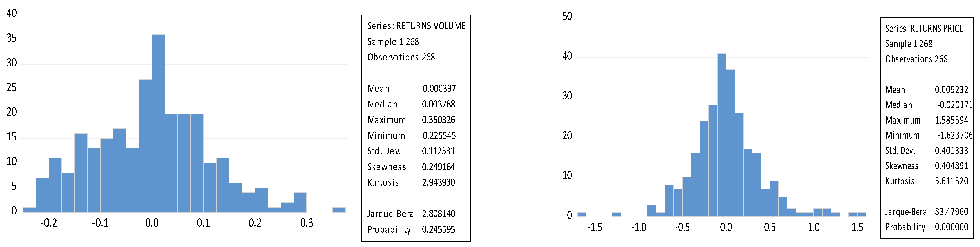
Task: Click the -1.0 x-axis label on the Price chart
Action: 638,227
